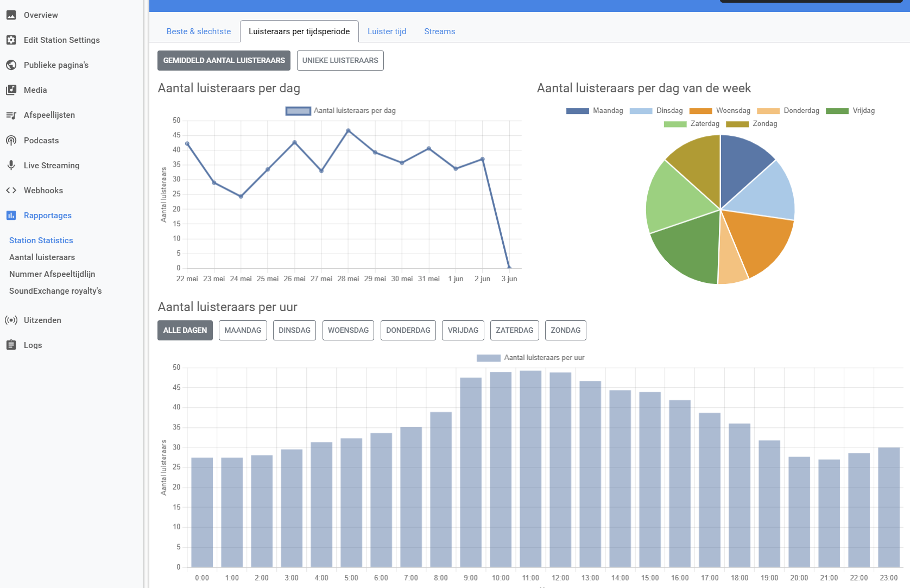Toggle the Unieke Luisteraars view
The height and width of the screenshot is (588, 910).
(x=340, y=61)
